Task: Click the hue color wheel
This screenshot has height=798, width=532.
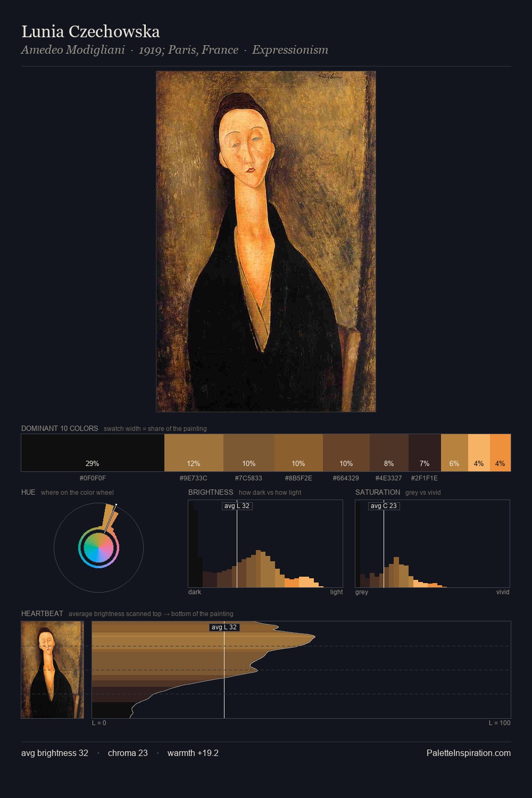Action: point(98,547)
